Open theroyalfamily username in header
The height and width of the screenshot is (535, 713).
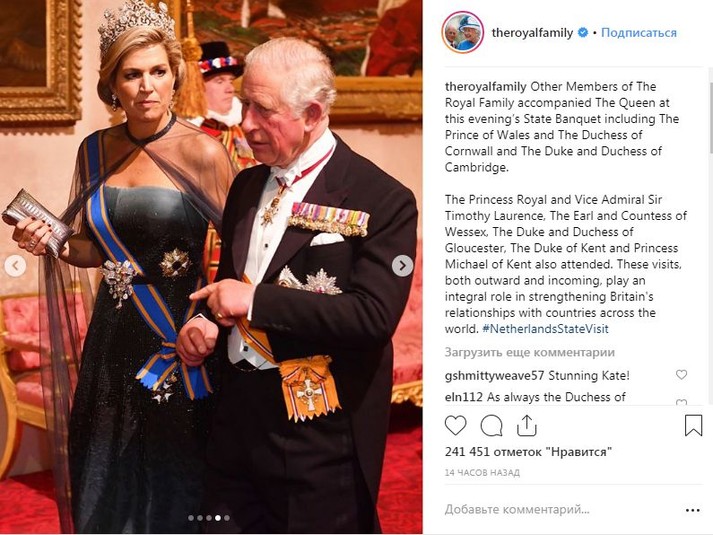[x=532, y=33]
